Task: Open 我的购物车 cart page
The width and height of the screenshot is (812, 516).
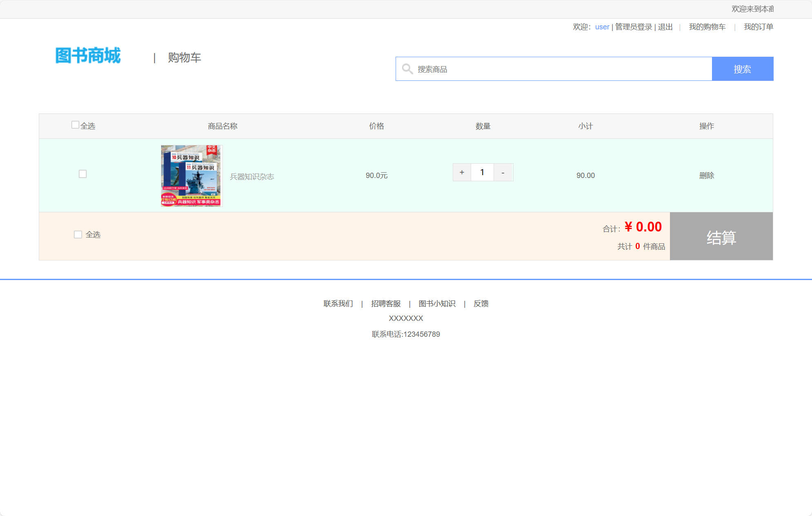Action: (x=707, y=27)
